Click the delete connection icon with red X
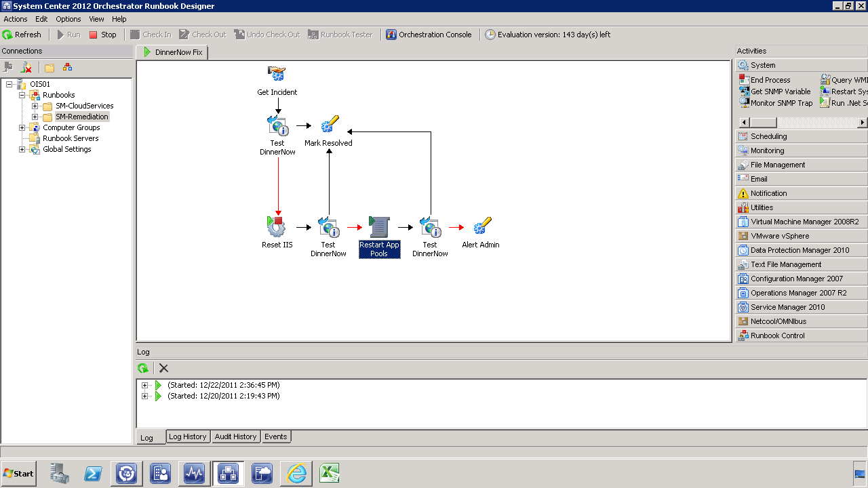The width and height of the screenshot is (868, 488). pyautogui.click(x=26, y=67)
